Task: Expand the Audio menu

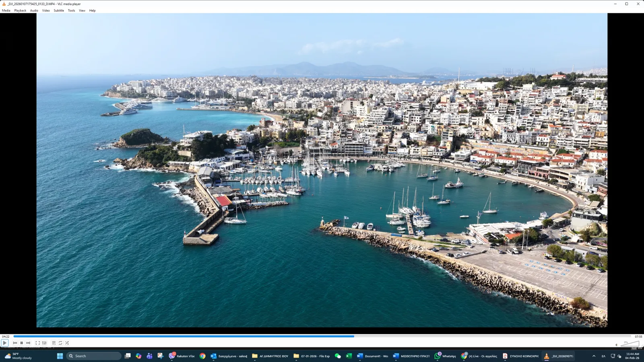Action: point(34,10)
